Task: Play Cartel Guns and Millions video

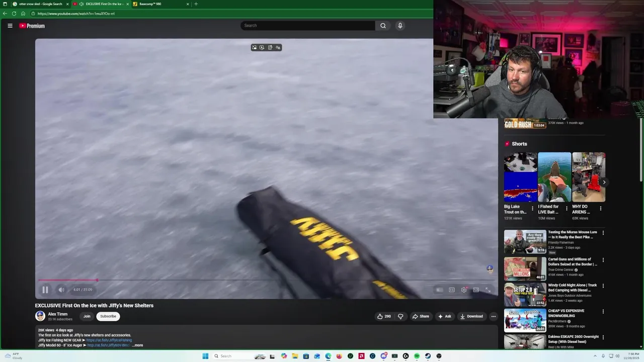Action: tap(525, 268)
